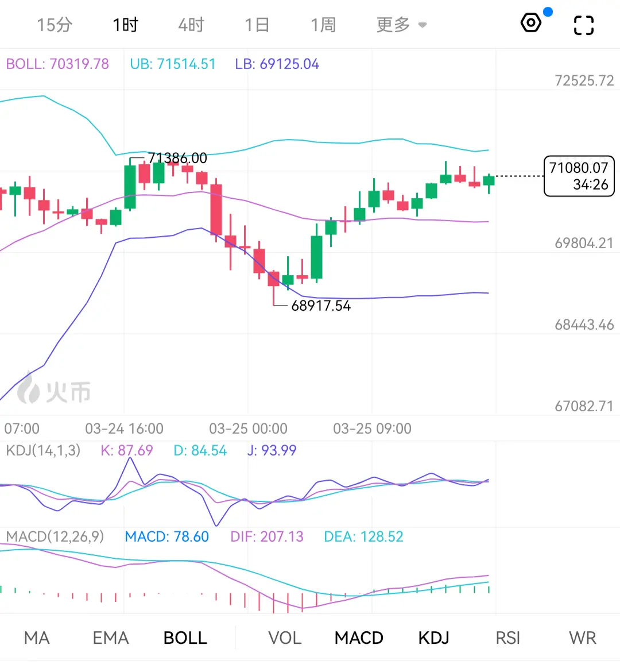The image size is (620, 672).
Task: Enable RSI sub-indicator
Action: pos(507,638)
